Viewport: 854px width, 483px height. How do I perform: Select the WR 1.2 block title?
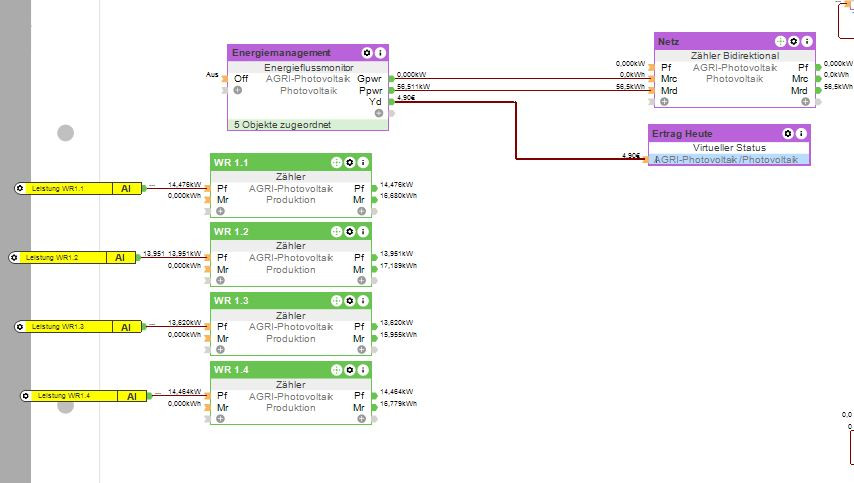click(x=231, y=231)
